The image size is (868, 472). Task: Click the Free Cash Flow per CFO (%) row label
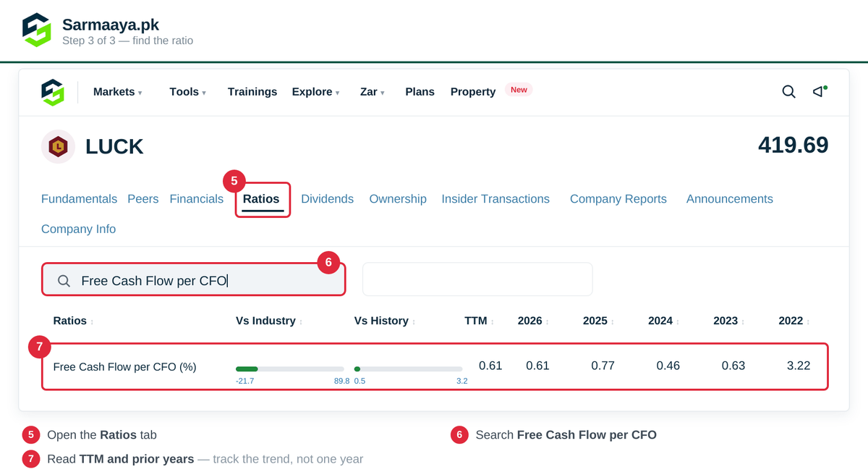[125, 367]
